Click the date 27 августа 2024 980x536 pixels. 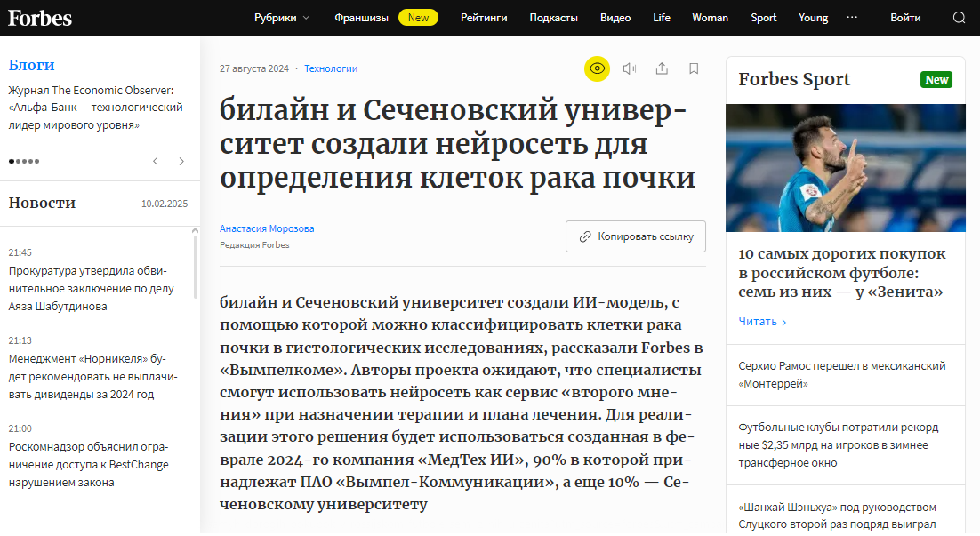(253, 68)
